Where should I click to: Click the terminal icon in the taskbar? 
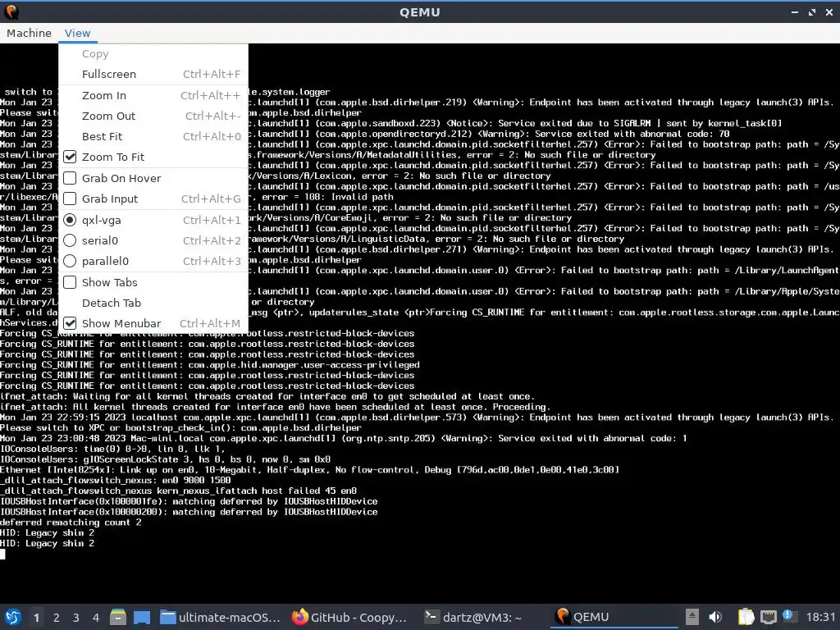point(431,617)
